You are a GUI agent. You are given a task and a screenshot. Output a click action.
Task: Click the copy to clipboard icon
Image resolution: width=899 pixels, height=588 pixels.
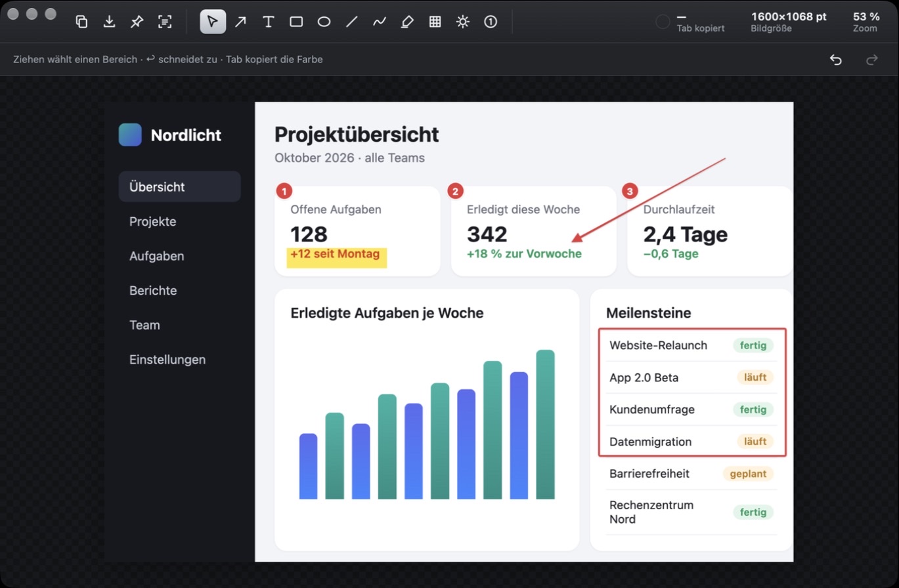coord(81,22)
